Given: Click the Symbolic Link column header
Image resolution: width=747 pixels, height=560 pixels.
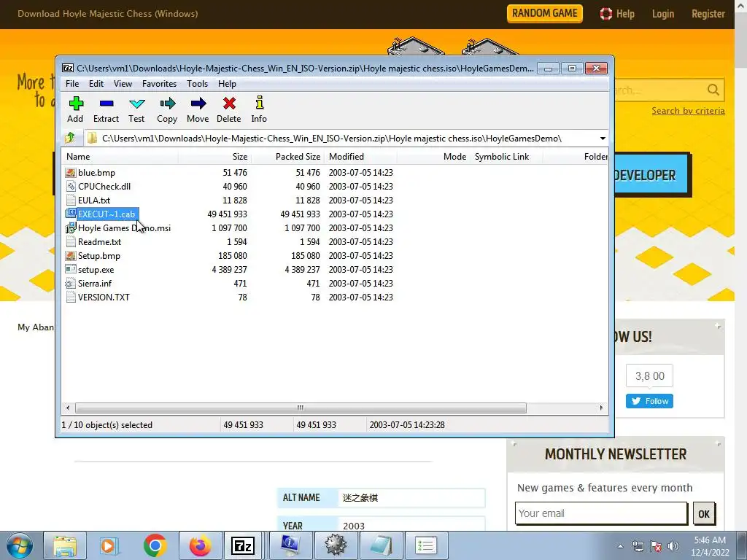Looking at the screenshot, I should (x=507, y=157).
